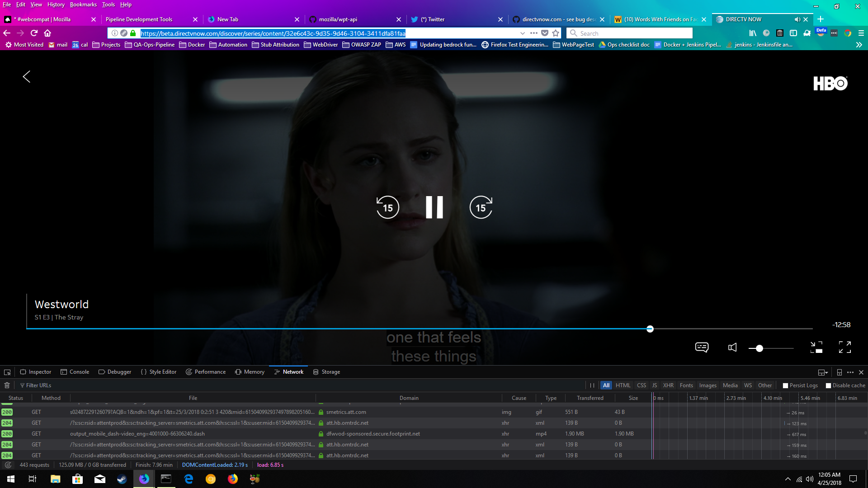This screenshot has height=488, width=868.
Task: Reload the current page
Action: click(x=34, y=33)
